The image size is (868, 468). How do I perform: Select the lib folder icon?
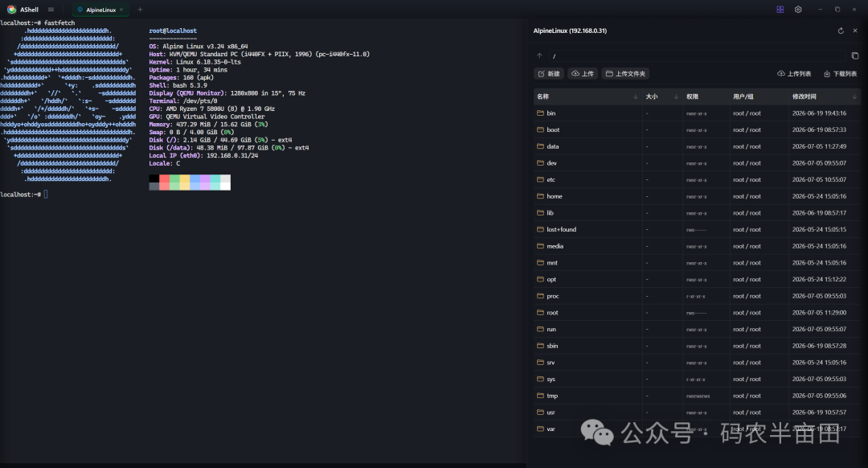coord(540,212)
